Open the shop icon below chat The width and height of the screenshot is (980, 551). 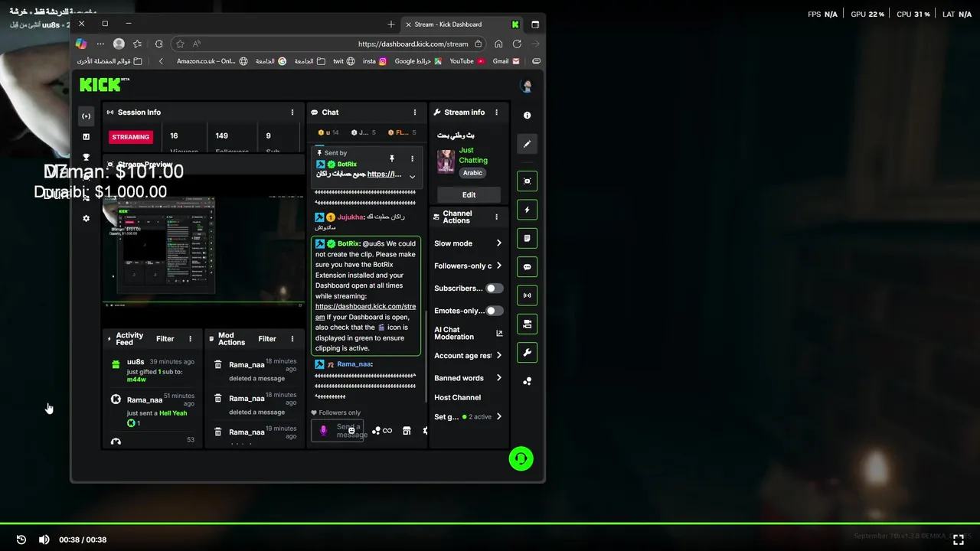[407, 431]
